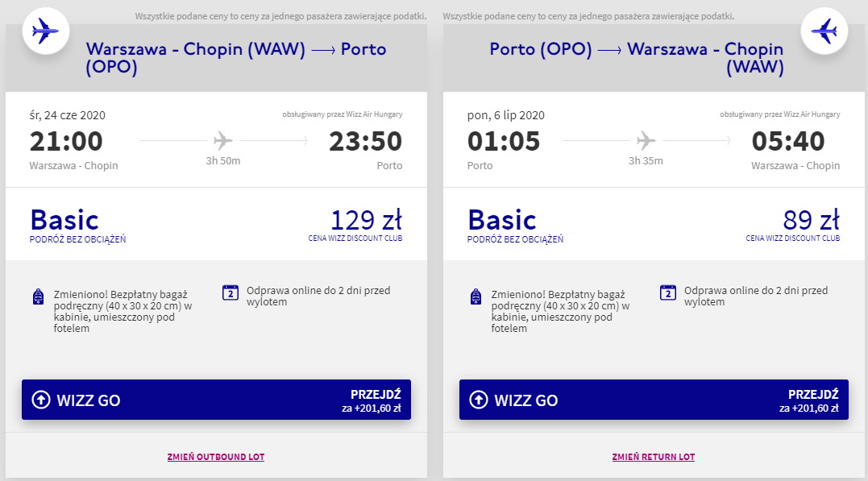Image resolution: width=868 pixels, height=481 pixels.
Task: Click the Warszawa - Chopin to Porto route header
Action: coord(235,59)
